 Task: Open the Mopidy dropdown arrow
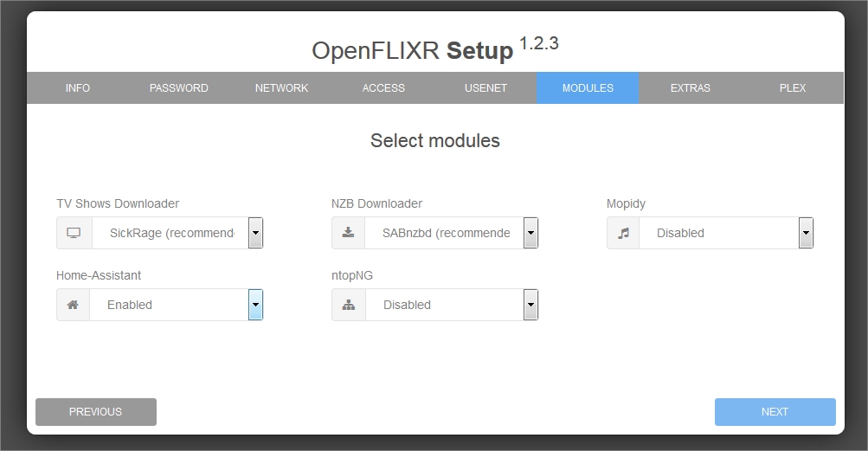(806, 233)
